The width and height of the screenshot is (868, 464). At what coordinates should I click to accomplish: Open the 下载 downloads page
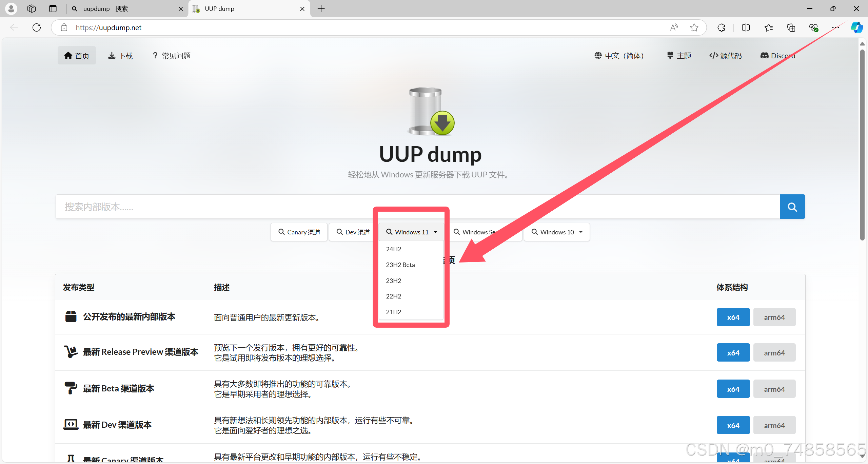pos(120,56)
